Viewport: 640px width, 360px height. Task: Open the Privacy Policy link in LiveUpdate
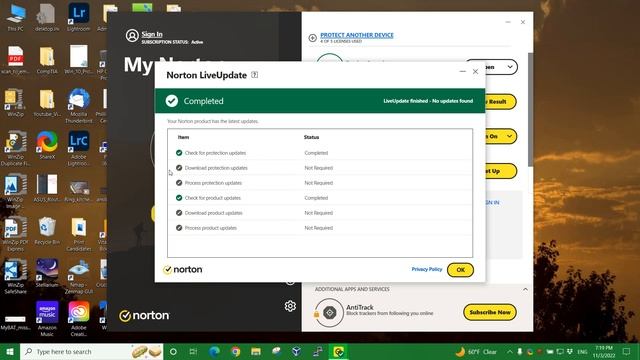point(427,269)
